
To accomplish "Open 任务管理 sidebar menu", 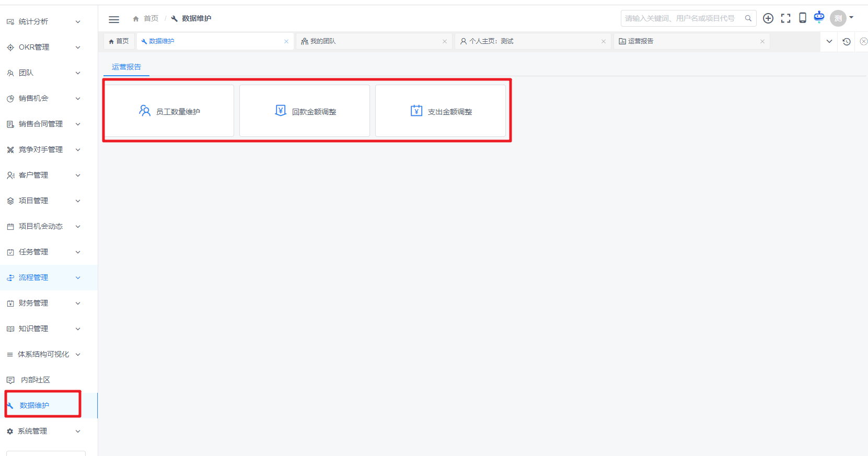I will pos(49,252).
